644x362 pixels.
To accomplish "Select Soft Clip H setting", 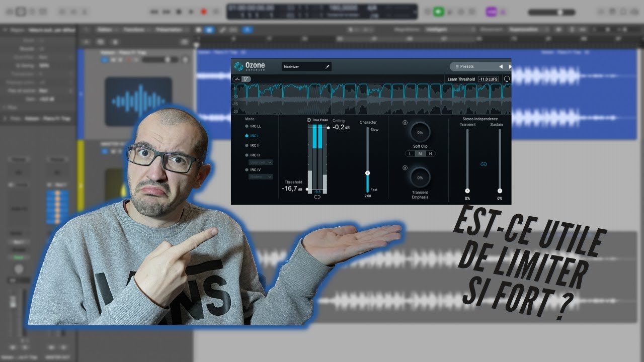I will [x=430, y=153].
